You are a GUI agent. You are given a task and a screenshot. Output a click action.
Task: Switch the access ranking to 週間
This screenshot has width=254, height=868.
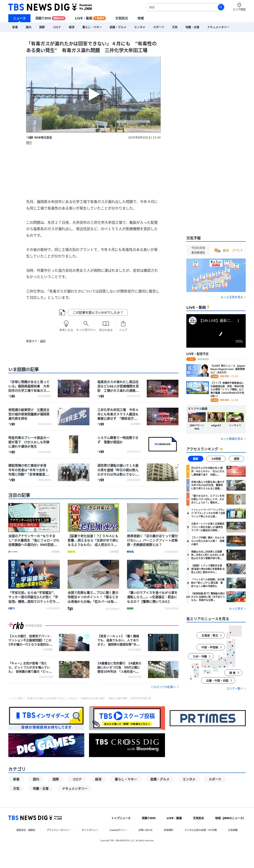pos(237,459)
